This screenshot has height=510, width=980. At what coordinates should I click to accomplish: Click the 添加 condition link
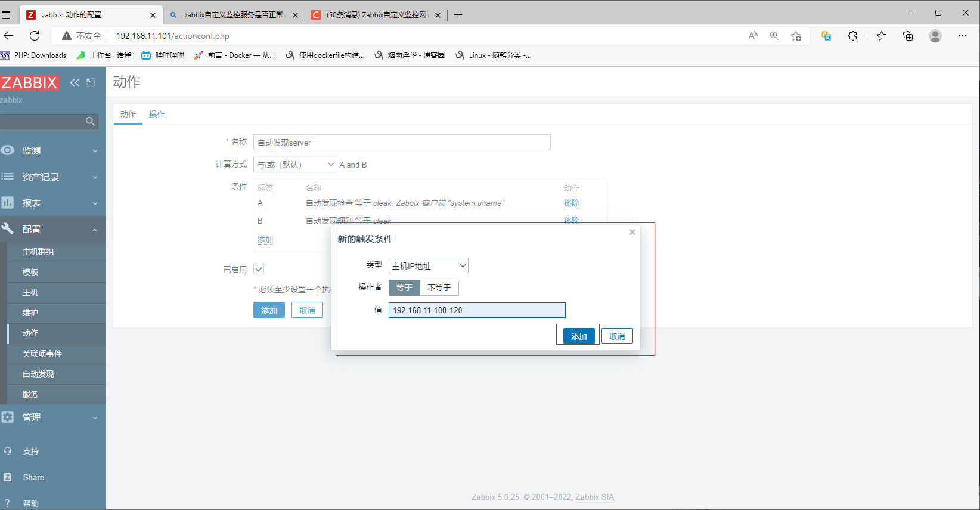coord(265,239)
